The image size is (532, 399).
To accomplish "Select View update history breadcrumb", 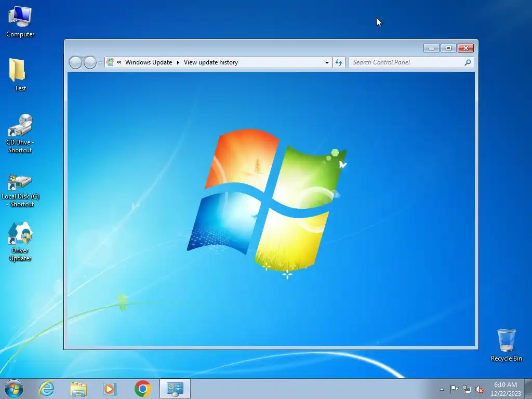I will click(x=211, y=62).
